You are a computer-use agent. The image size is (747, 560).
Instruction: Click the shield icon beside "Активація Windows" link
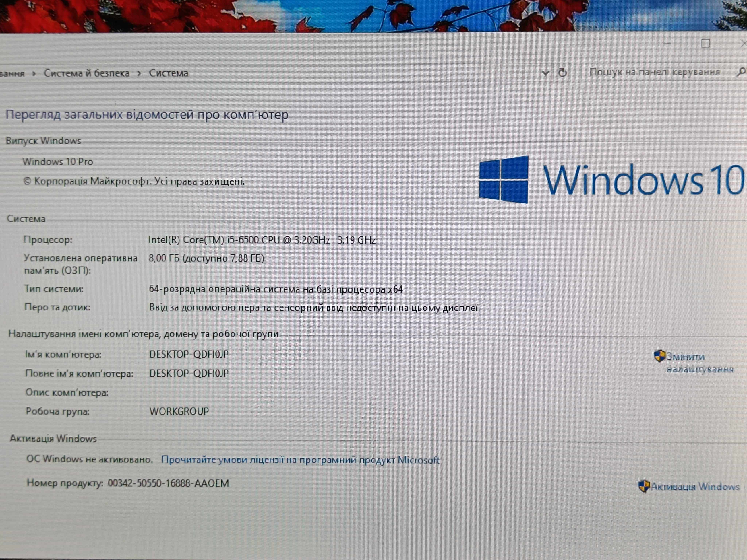click(x=644, y=486)
